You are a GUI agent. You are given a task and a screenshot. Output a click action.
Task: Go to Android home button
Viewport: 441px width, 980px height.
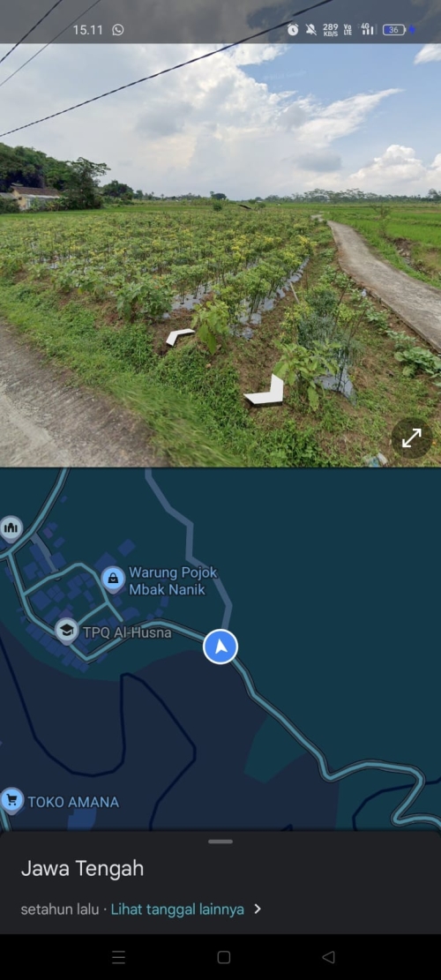point(224,957)
